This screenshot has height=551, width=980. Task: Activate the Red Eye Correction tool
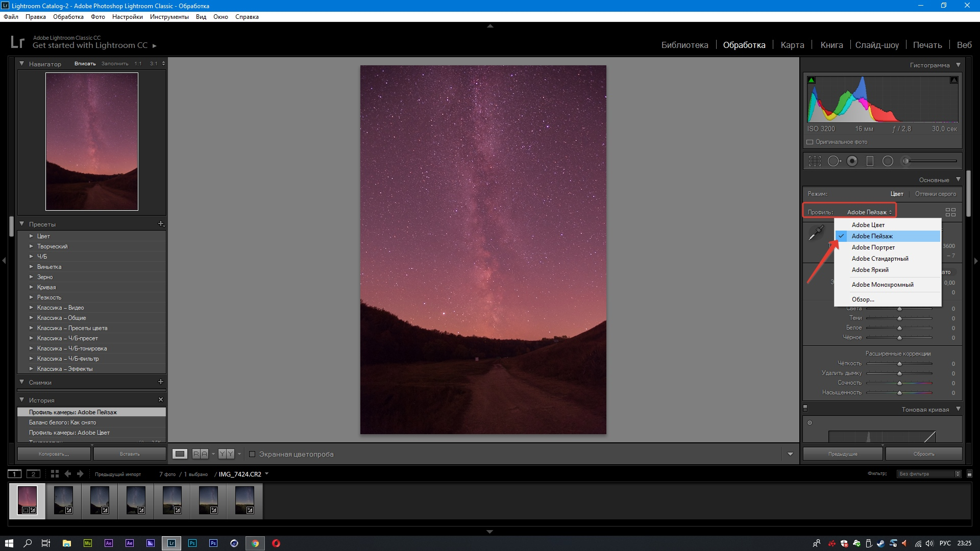(852, 161)
